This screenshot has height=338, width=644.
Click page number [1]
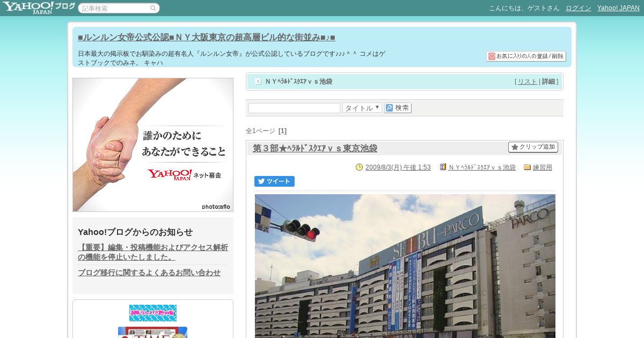point(282,131)
